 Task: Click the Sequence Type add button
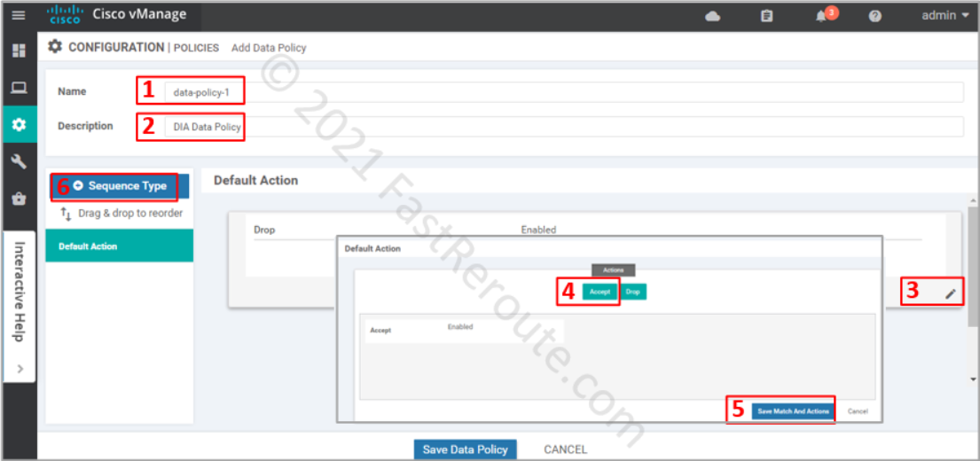120,186
